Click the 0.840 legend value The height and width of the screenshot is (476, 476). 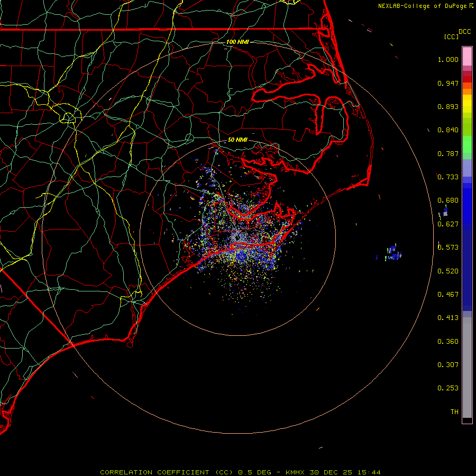(x=448, y=130)
